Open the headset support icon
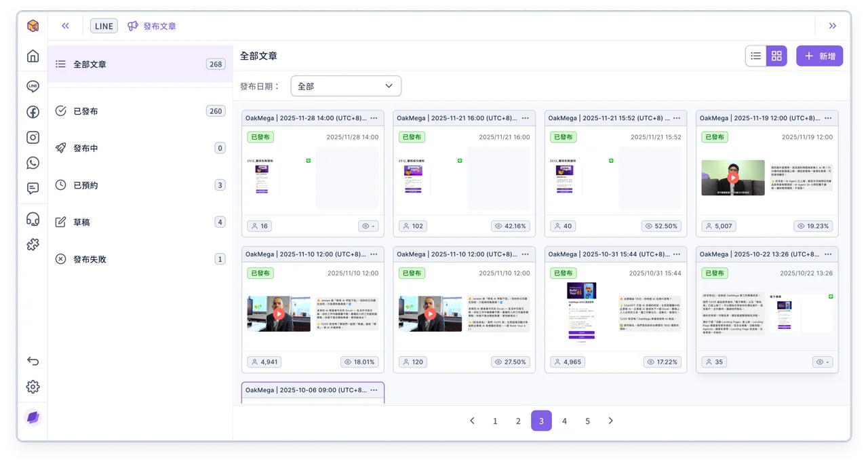868x464 pixels. [33, 218]
